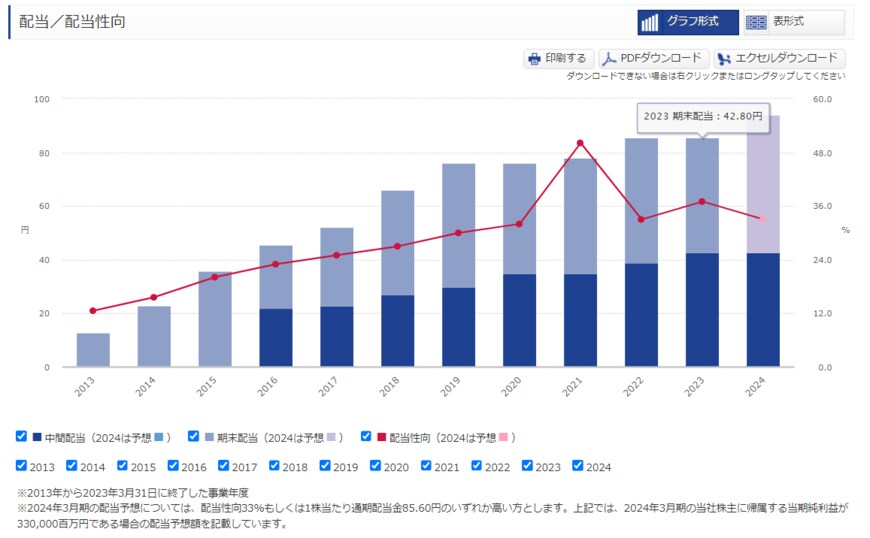Viewport: 870px width, 538px height.
Task: Toggle the 2020 year checkbox
Action: tap(376, 466)
